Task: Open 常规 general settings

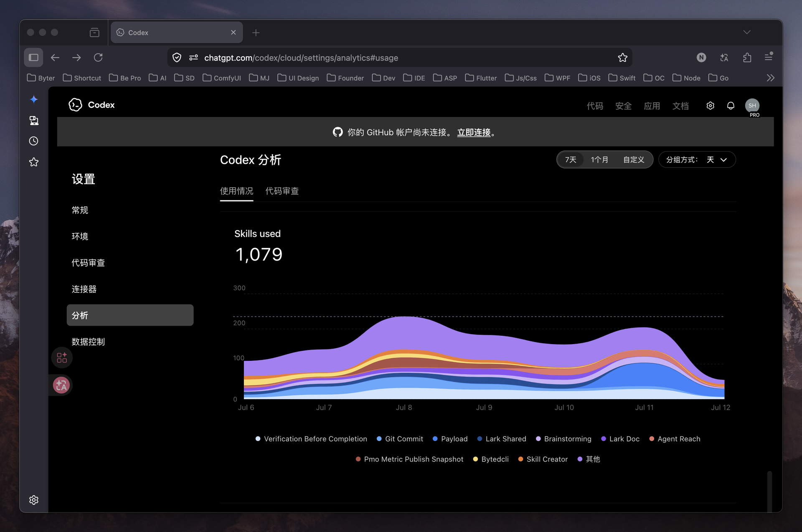Action: (80, 210)
